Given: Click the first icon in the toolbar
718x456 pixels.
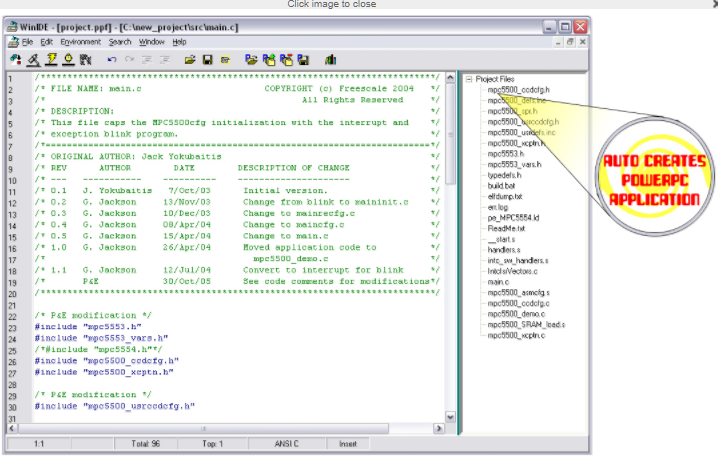Looking at the screenshot, I should coord(16,60).
